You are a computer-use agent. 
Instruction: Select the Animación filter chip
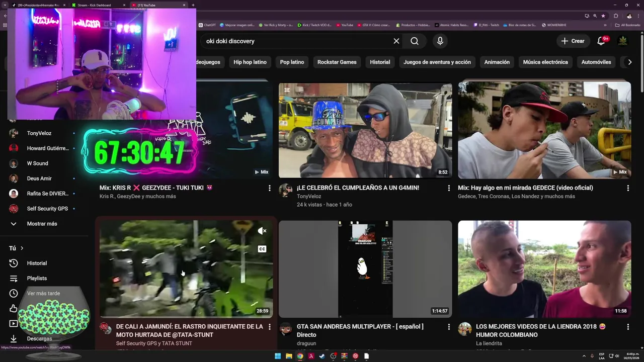tap(497, 62)
